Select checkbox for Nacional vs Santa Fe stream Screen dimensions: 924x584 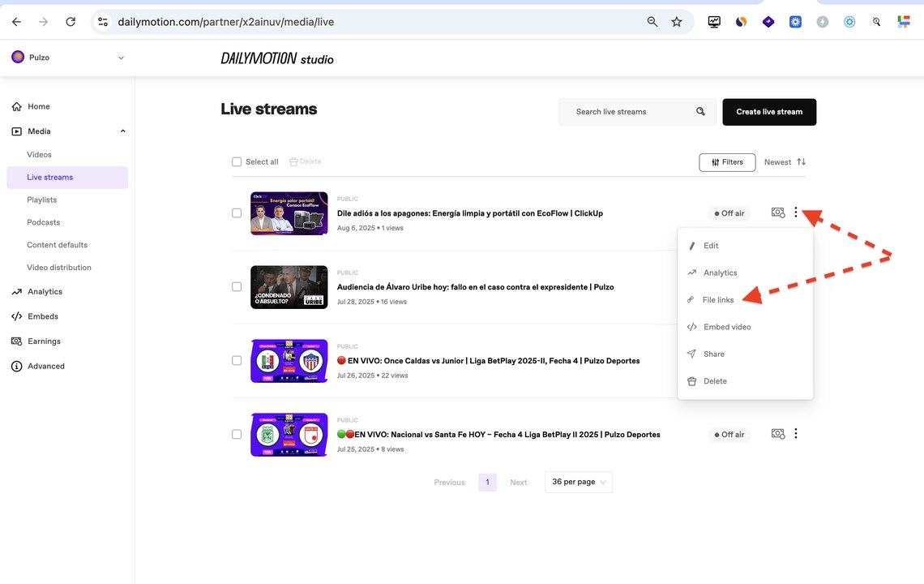tap(237, 434)
